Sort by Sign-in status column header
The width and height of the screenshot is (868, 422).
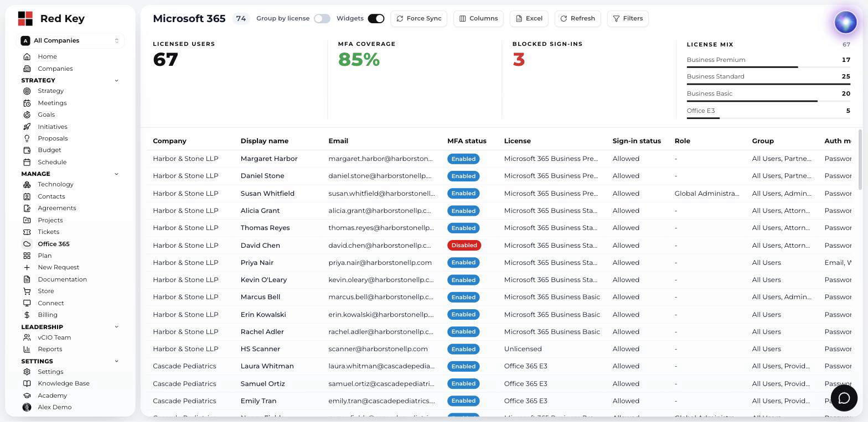tap(637, 141)
